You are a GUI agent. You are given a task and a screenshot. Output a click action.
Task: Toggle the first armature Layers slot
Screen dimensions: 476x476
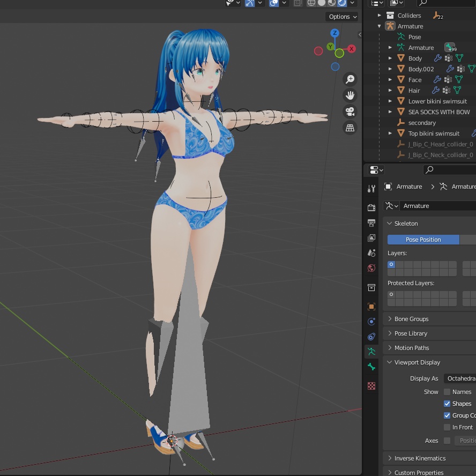coord(391,264)
